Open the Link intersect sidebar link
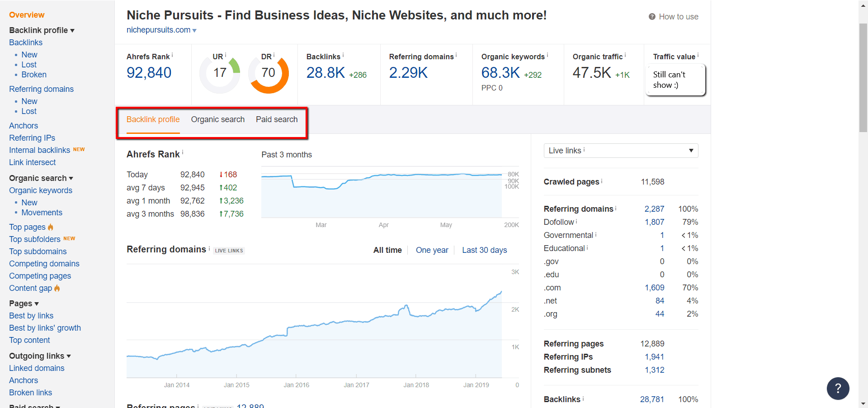The width and height of the screenshot is (868, 408). [x=33, y=162]
